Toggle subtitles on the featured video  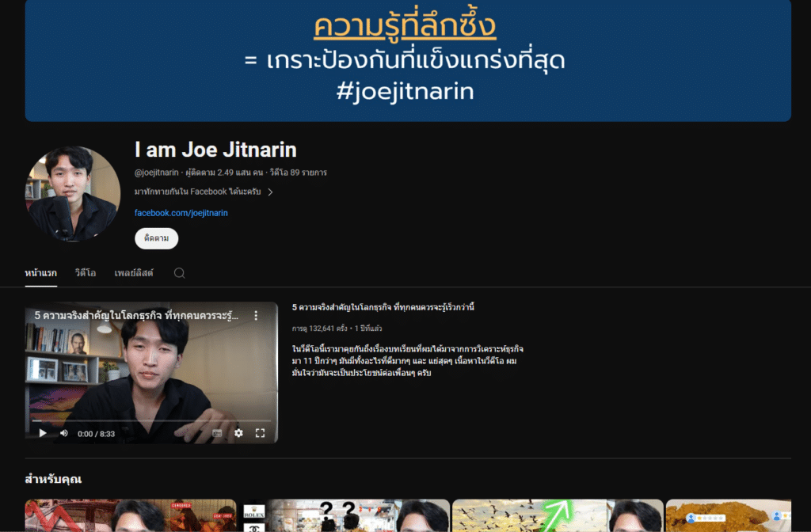217,433
